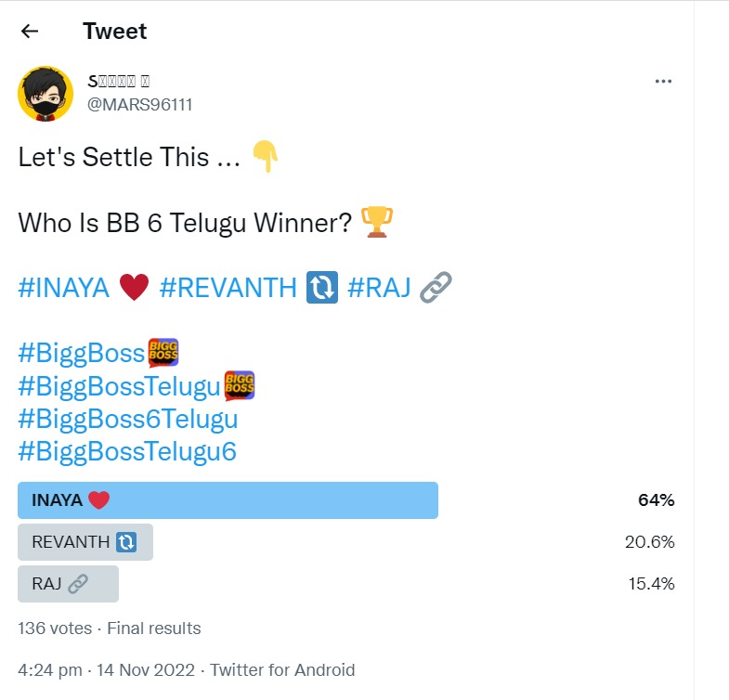Open the #BiggBoss hashtag

[x=82, y=354]
